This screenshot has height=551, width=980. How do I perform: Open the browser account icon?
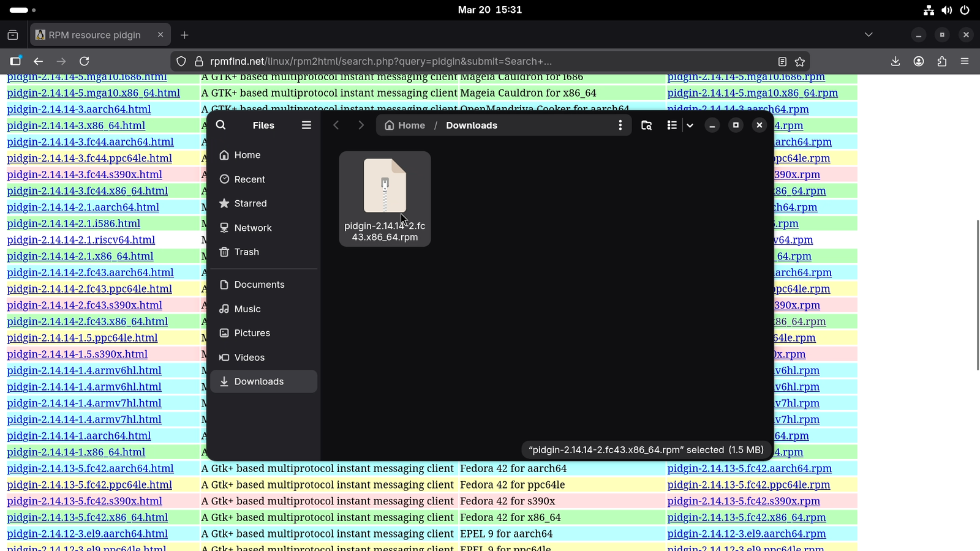click(919, 61)
